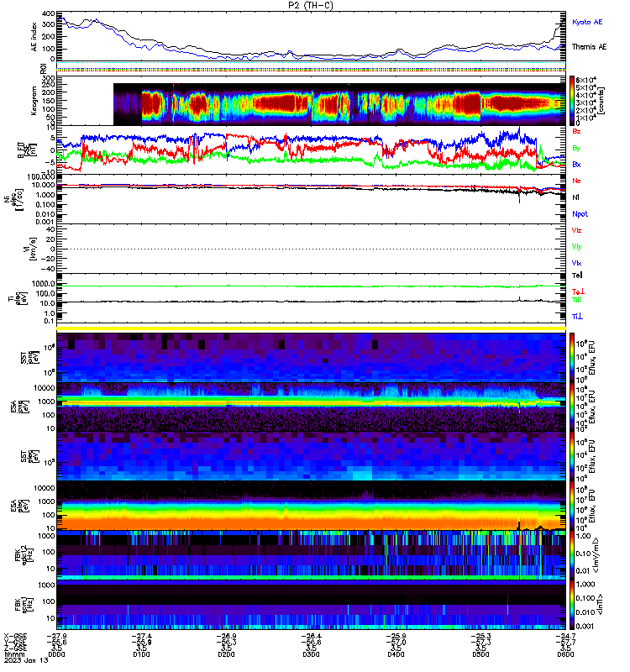Click the X-GSE value -27.9
The image size is (630, 672).
[x=56, y=636]
